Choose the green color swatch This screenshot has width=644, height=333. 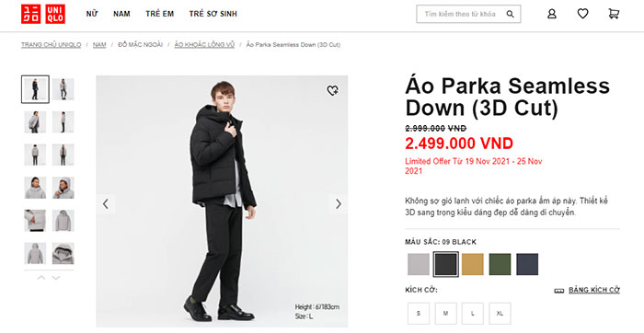coord(500,264)
